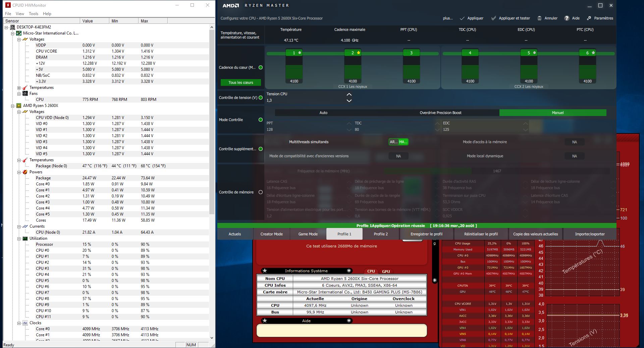The height and width of the screenshot is (348, 644).
Task: Click Copie des valeurs actuelles
Action: pyautogui.click(x=535, y=234)
